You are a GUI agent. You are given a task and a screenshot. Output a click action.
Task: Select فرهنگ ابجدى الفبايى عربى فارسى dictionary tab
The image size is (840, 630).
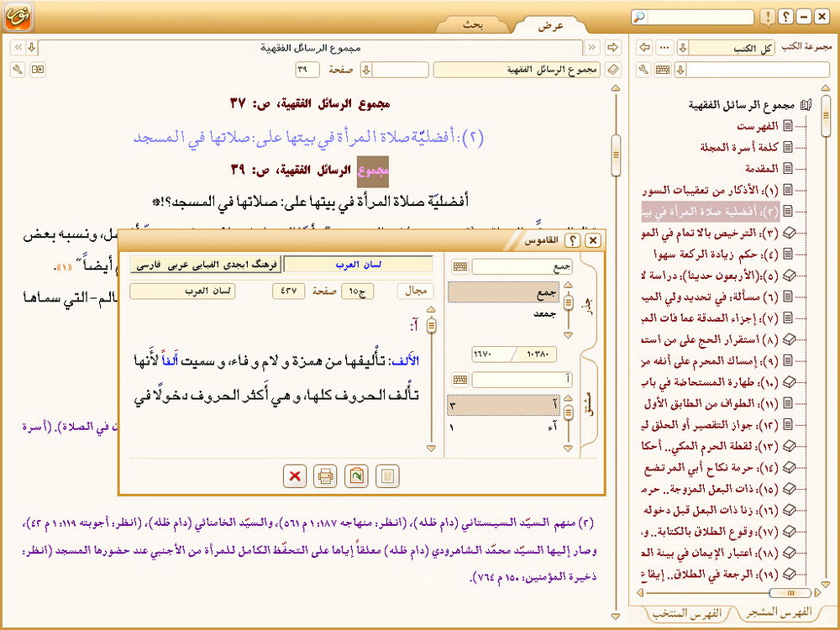pyautogui.click(x=206, y=265)
